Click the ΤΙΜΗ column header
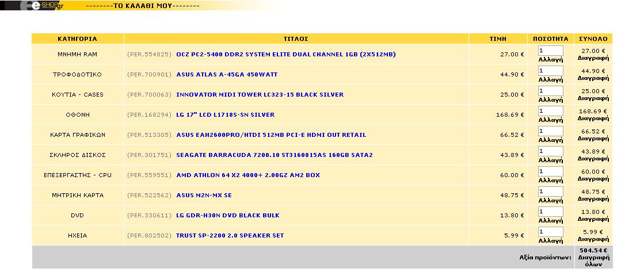Screen dimensions: 644x272 [498, 39]
